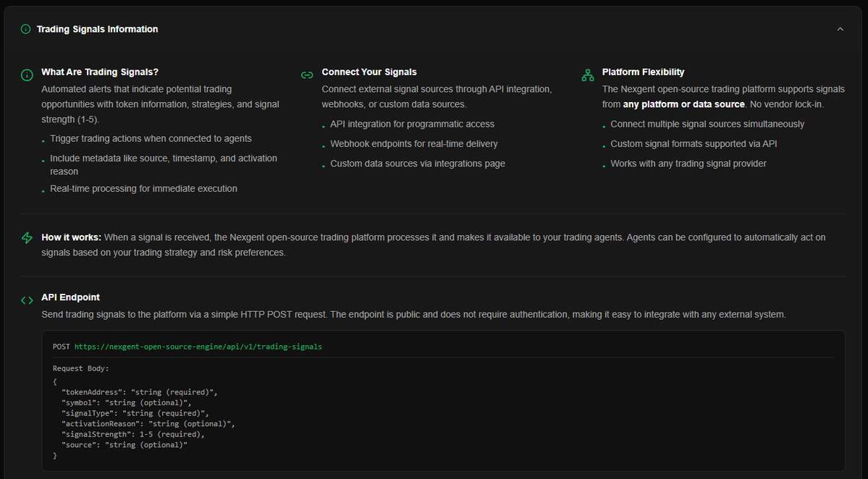Click the "symbol" line in request body

point(126,403)
